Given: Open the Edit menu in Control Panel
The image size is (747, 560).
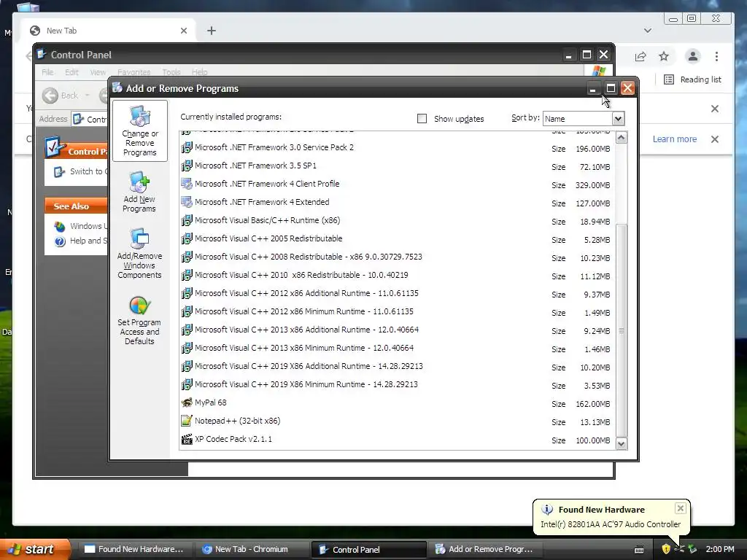Looking at the screenshot, I should pyautogui.click(x=71, y=72).
